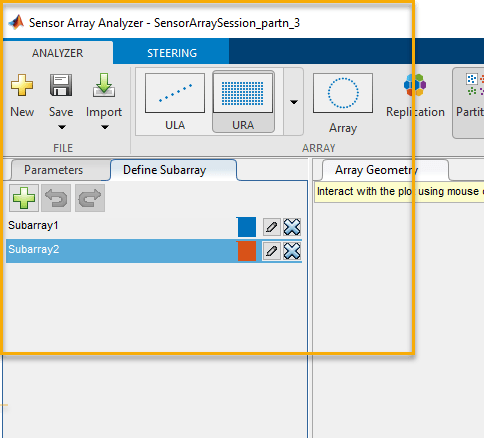Open the Import dropdown arrow
The height and width of the screenshot is (438, 484).
click(105, 127)
